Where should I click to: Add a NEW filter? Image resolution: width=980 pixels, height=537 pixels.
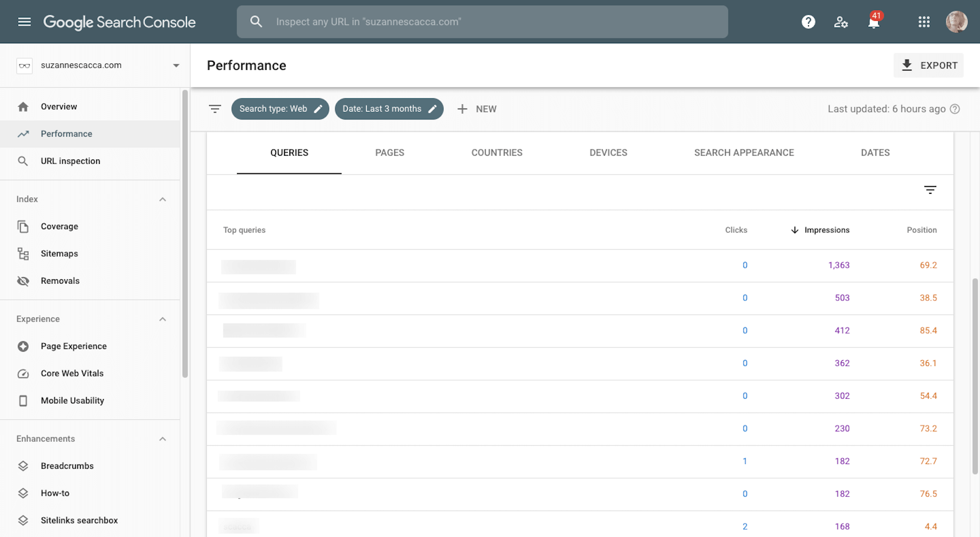tap(477, 109)
